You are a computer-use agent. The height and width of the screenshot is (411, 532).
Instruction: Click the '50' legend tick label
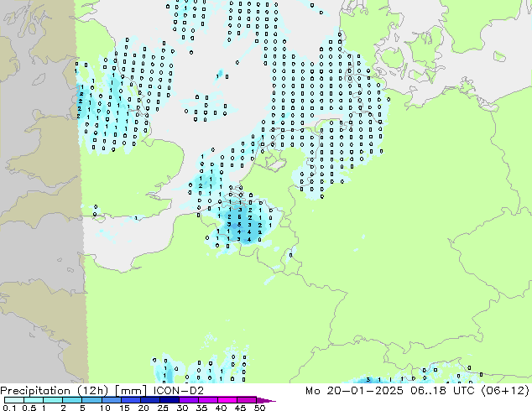click(259, 408)
